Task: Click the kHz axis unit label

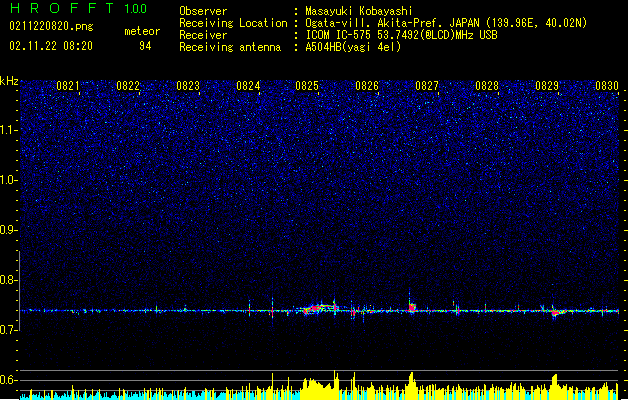Action: click(9, 81)
